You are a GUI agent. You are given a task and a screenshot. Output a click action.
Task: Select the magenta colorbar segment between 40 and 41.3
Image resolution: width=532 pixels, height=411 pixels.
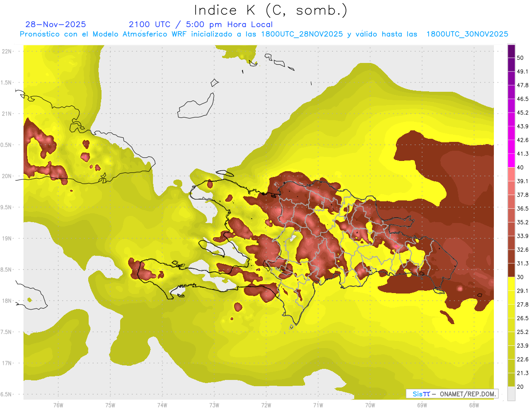[x=511, y=160]
